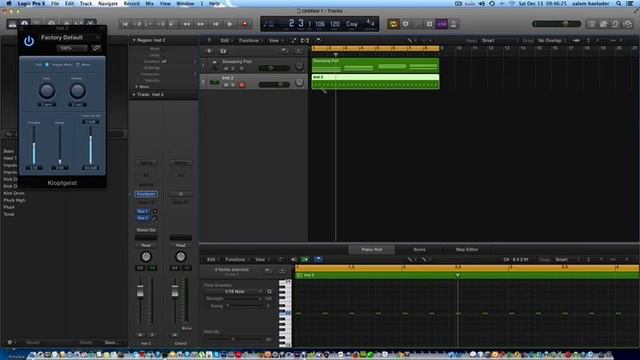Switch to the Step Editor tab
The width and height of the screenshot is (640, 360).
pos(467,249)
